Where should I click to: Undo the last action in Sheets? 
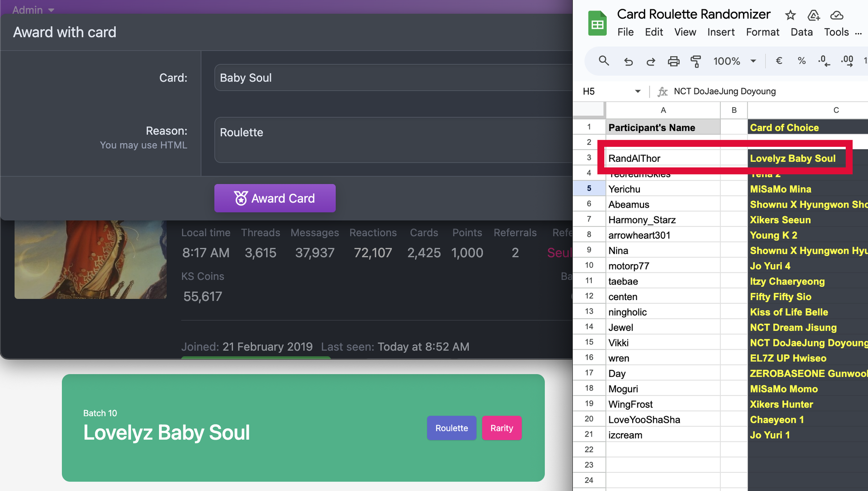point(628,61)
